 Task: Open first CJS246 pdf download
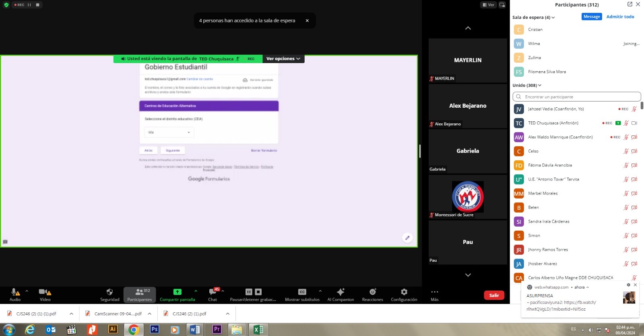[x=36, y=314]
